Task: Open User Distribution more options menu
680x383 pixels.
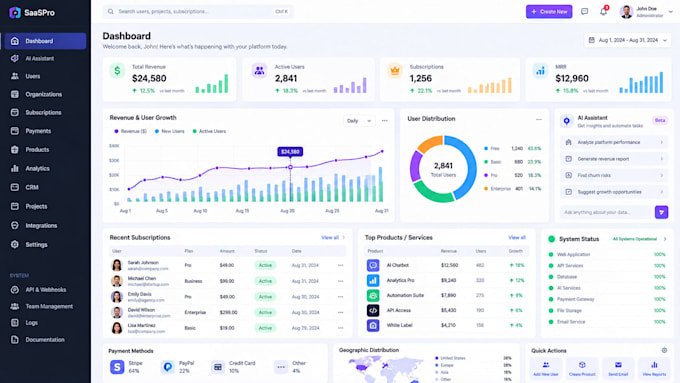Action: 539,119
